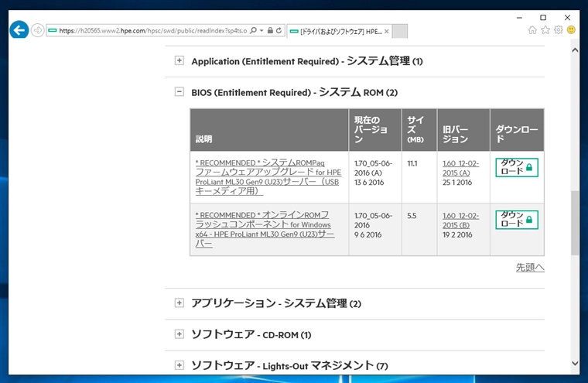
Task: Open old version 1.60_12-02-2015 (A) link
Action: pos(460,168)
